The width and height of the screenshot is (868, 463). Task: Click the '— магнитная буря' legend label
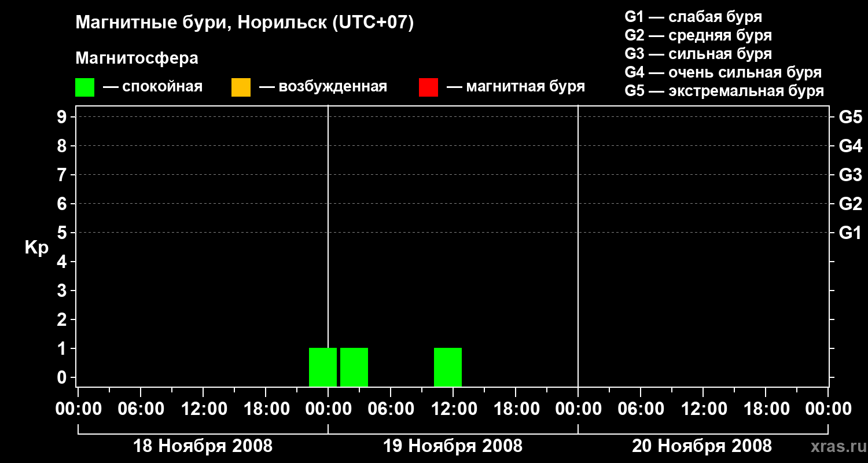(x=516, y=87)
